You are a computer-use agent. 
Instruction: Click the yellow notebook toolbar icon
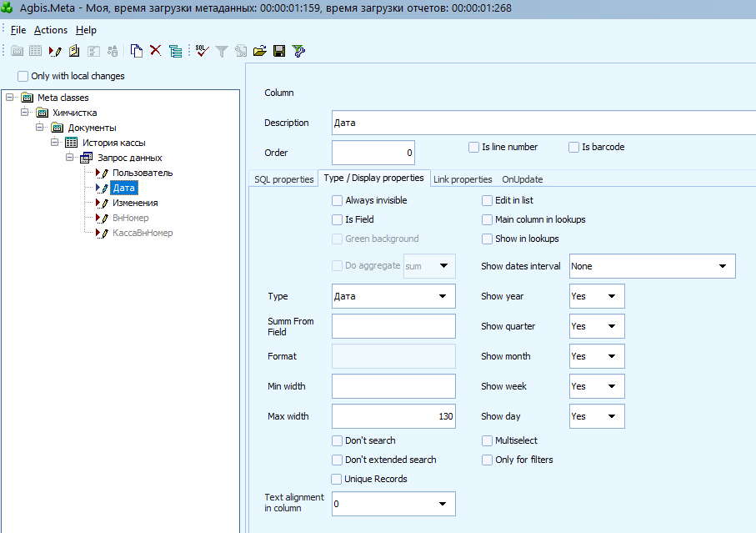(x=74, y=51)
